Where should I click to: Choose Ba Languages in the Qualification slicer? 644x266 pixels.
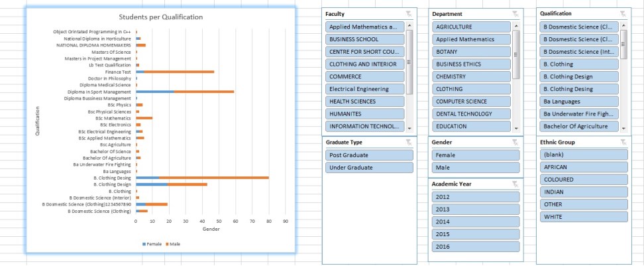580,101
